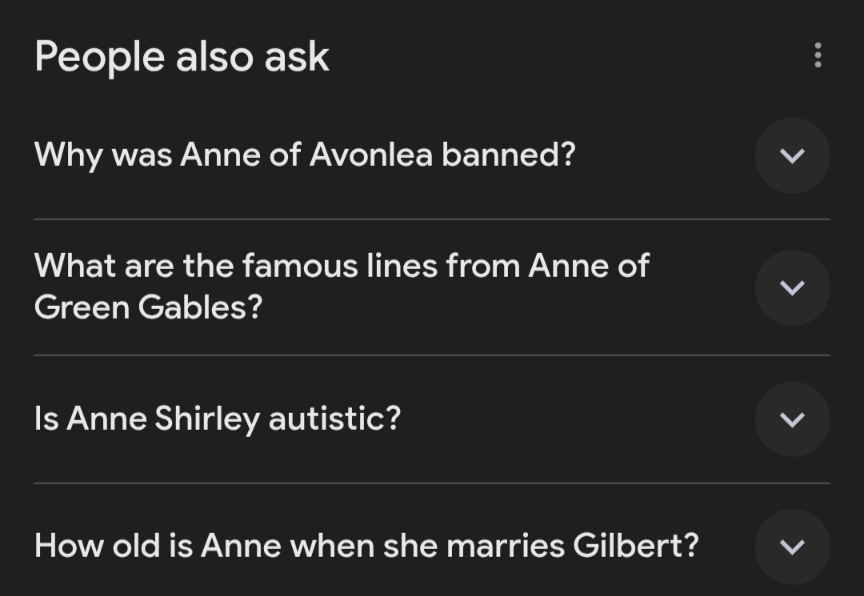The image size is (864, 596).
Task: Expand the famous lines question chevron
Action: point(792,288)
